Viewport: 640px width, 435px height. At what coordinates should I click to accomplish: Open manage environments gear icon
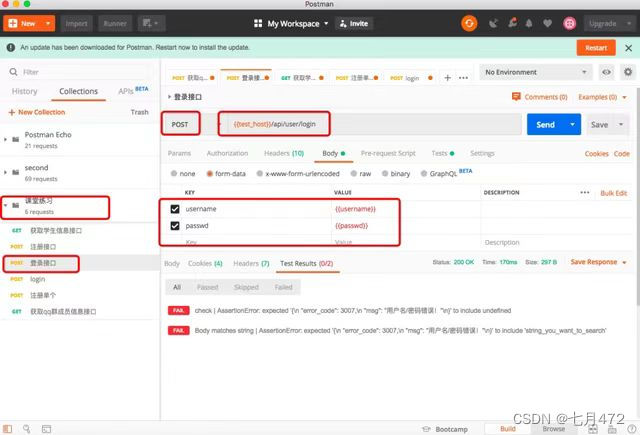point(628,72)
